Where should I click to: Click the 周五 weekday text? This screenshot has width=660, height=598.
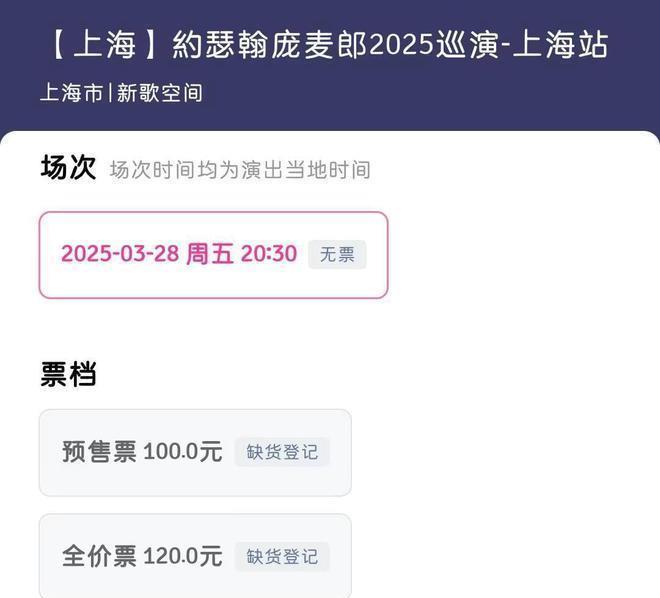point(210,254)
